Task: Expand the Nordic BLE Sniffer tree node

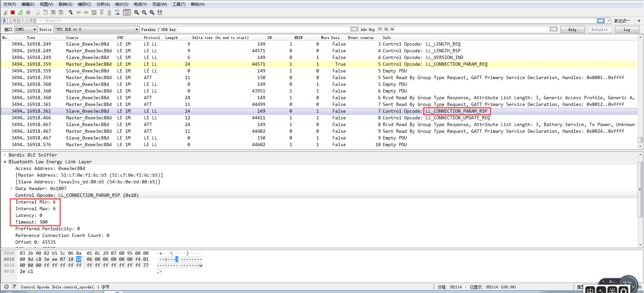Action: point(5,155)
